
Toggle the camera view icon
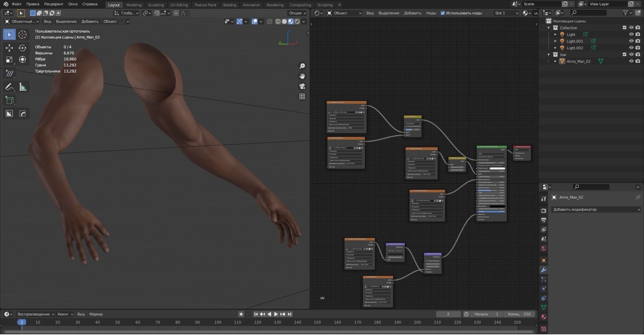coord(302,86)
